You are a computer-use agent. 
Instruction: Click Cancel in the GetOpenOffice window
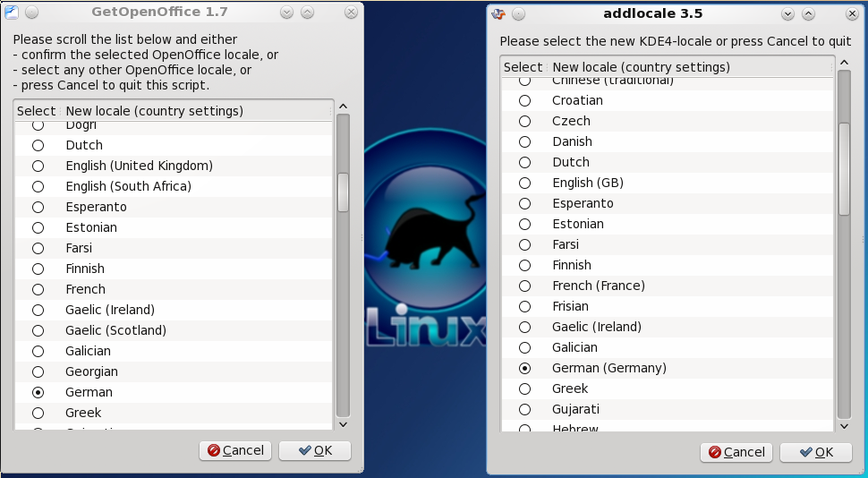tap(235, 450)
